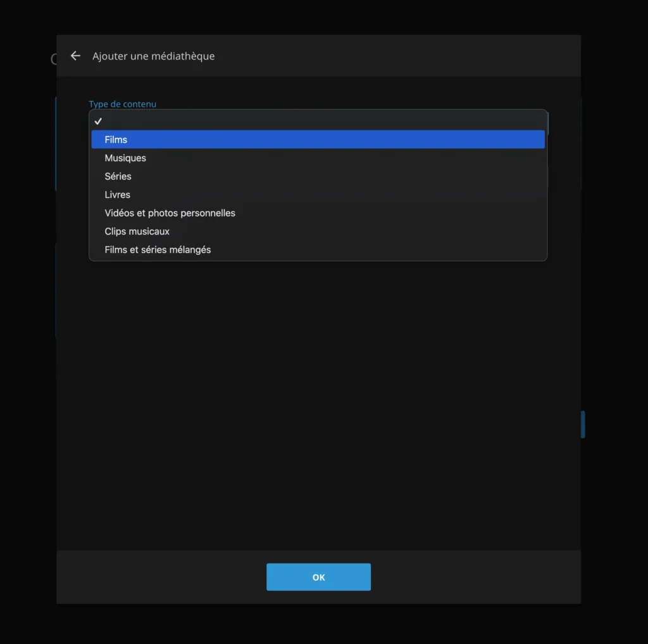This screenshot has width=648, height=644.
Task: Click the Ajouter une médiathèque title
Action: (x=153, y=56)
